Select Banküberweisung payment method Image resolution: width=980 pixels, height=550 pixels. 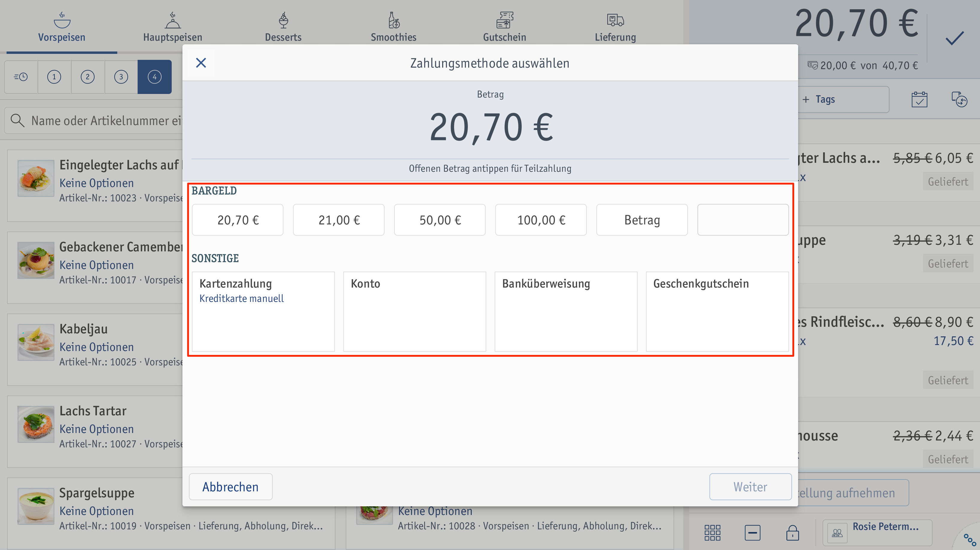(566, 311)
